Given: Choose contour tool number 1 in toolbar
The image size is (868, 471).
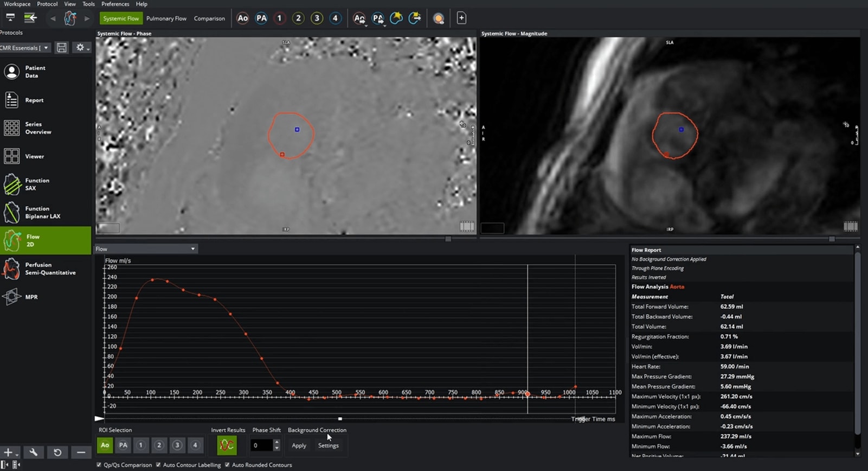Looking at the screenshot, I should [280, 18].
